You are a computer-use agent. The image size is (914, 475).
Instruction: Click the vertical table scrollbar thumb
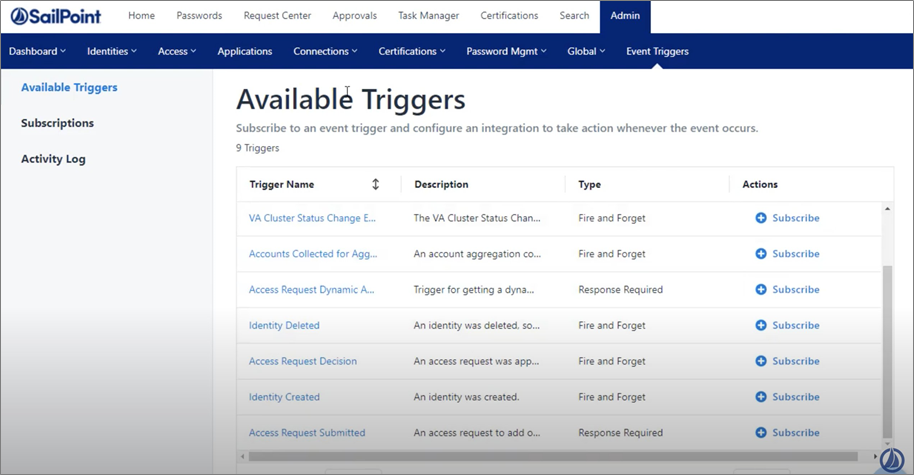click(887, 351)
